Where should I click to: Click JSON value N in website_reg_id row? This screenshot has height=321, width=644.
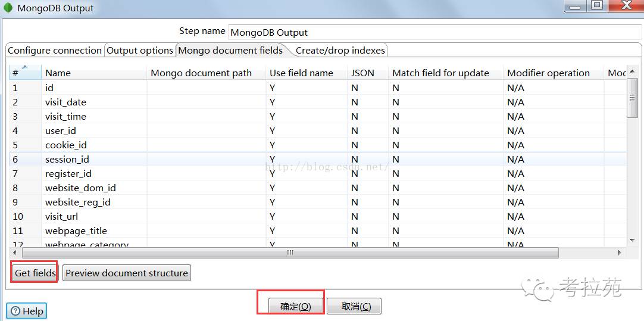(x=368, y=202)
